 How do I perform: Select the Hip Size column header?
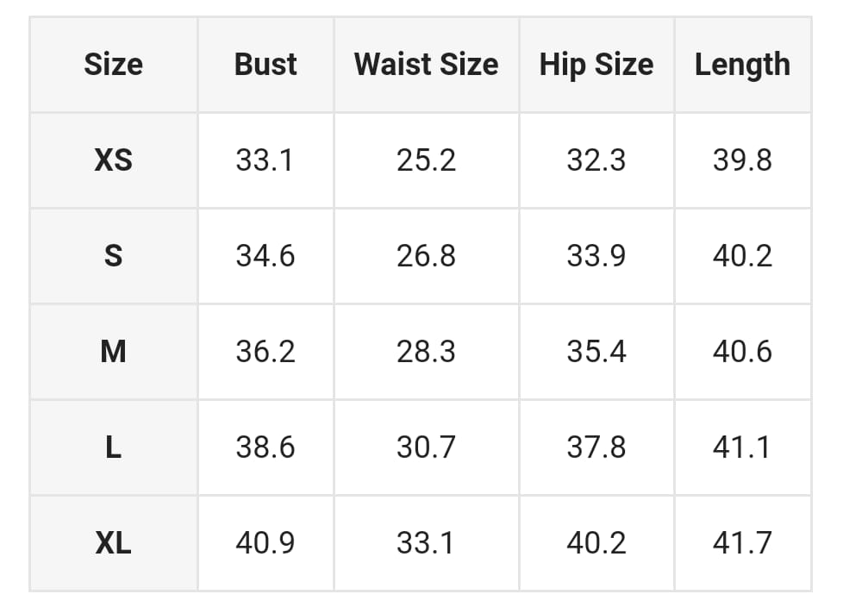596,65
